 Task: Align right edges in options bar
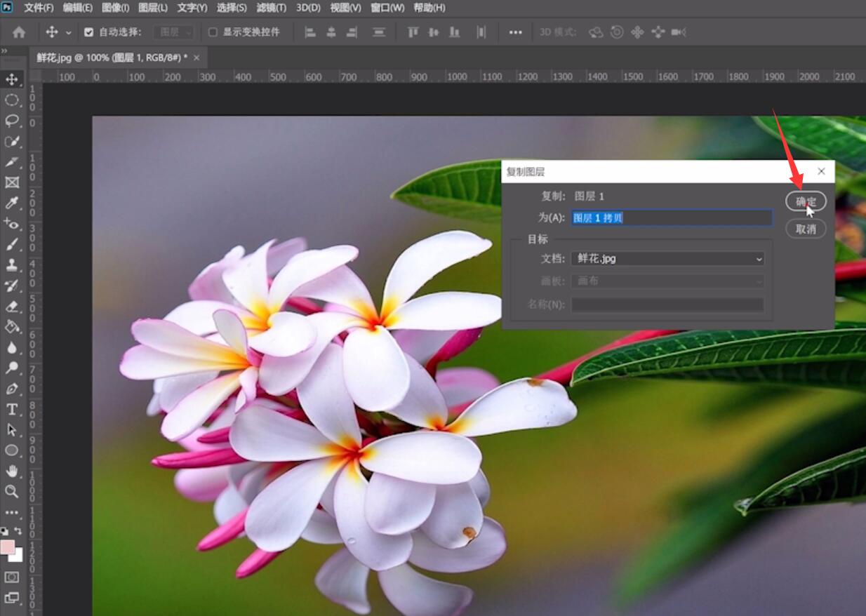click(352, 32)
